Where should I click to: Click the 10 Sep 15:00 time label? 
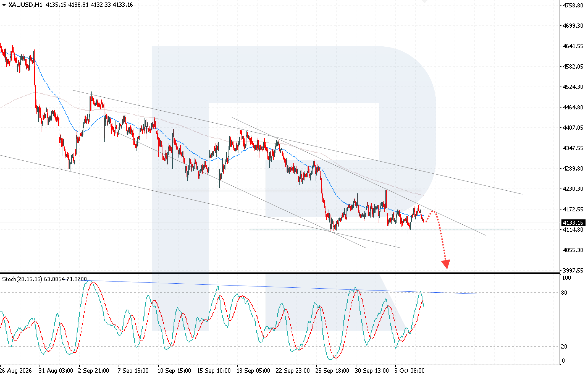point(174,371)
